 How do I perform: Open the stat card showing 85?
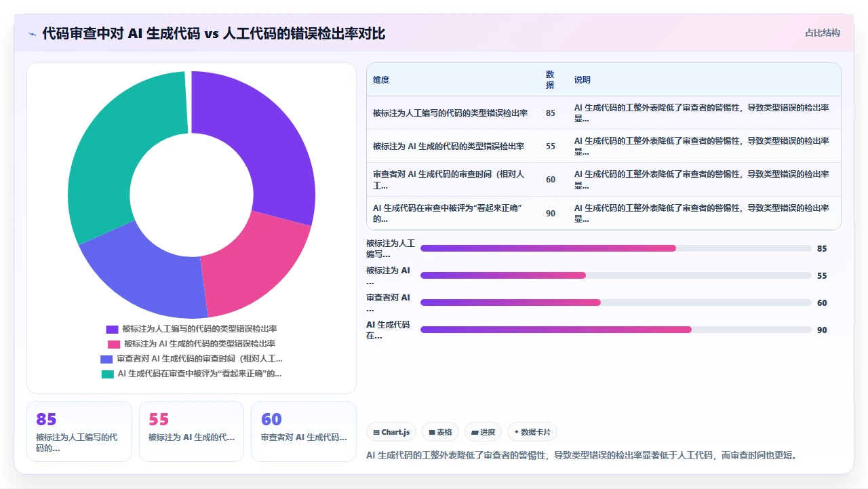(79, 431)
